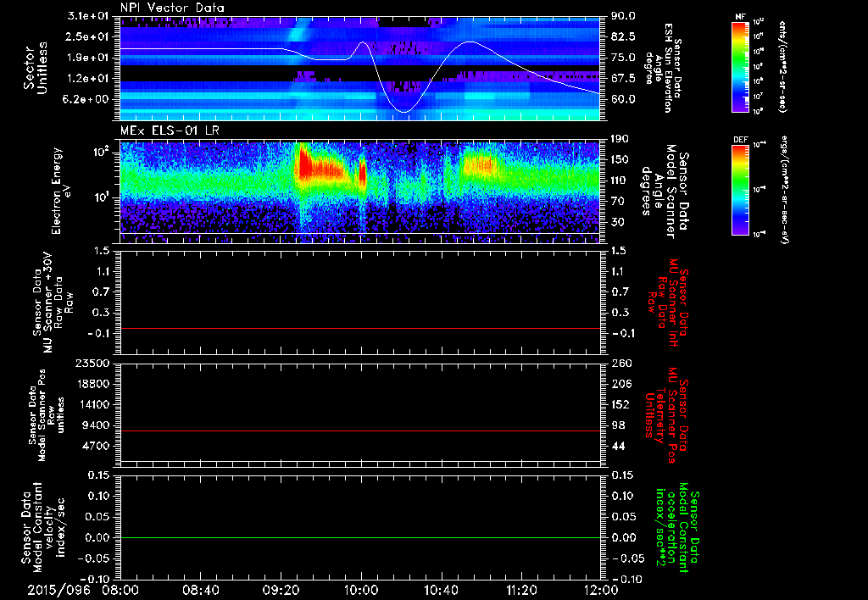Viewport: 868px width, 600px height.
Task: Click the 10:40 time tick label
Action: click(441, 589)
